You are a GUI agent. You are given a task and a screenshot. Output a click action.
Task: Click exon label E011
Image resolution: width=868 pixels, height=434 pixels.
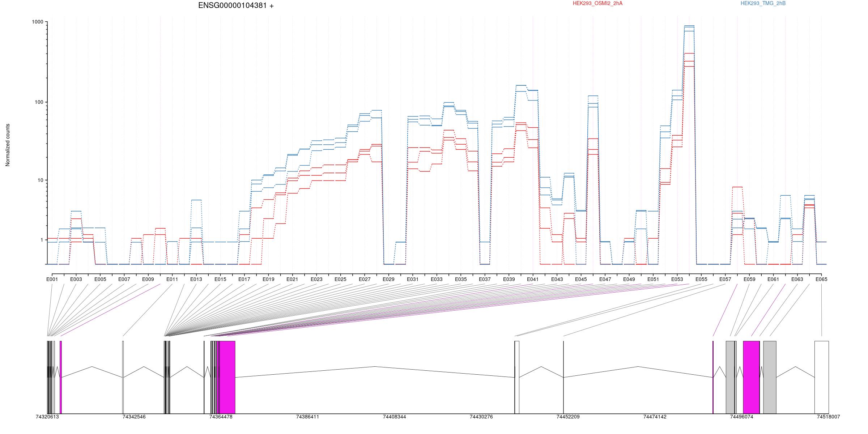coord(172,279)
